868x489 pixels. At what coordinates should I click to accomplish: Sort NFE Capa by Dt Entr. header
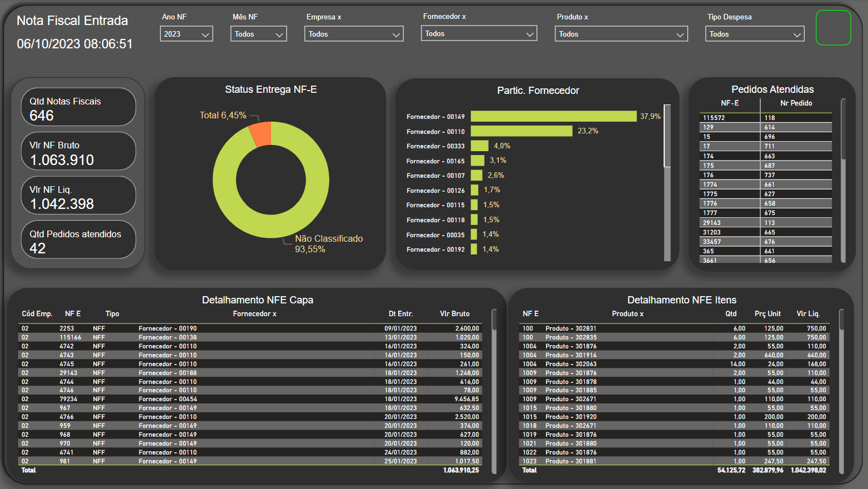[x=400, y=314]
